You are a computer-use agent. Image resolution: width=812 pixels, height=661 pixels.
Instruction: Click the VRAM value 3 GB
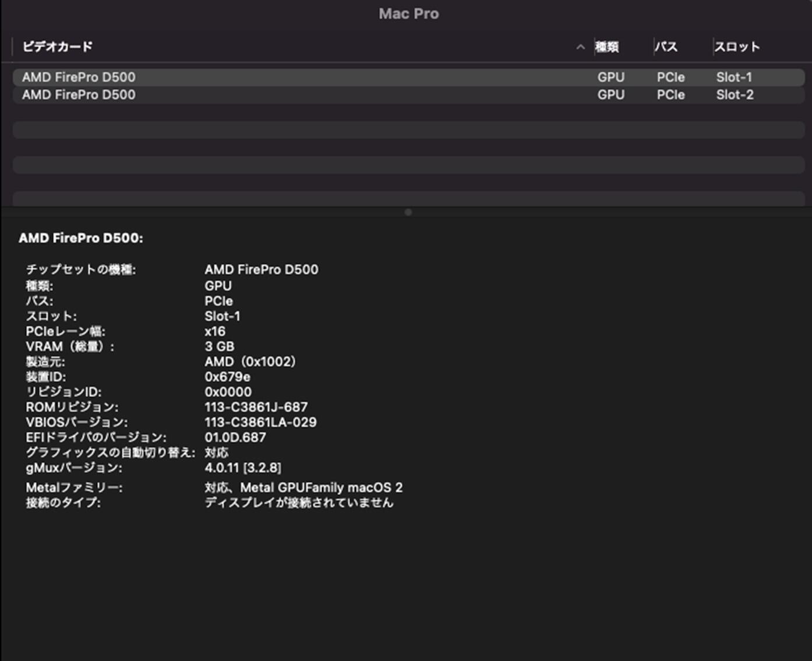click(x=220, y=346)
